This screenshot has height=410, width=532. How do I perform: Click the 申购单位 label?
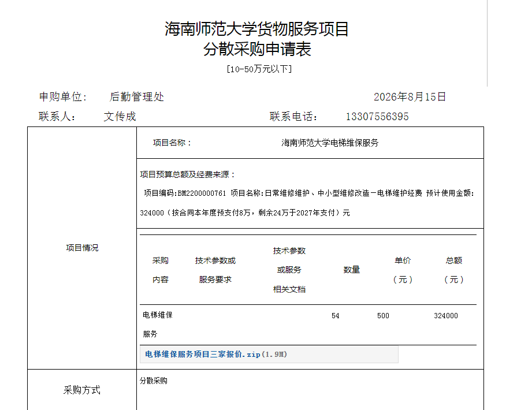click(63, 96)
